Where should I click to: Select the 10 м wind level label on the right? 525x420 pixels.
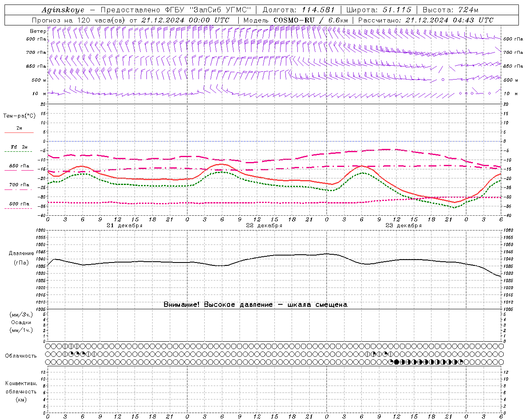coord(510,94)
